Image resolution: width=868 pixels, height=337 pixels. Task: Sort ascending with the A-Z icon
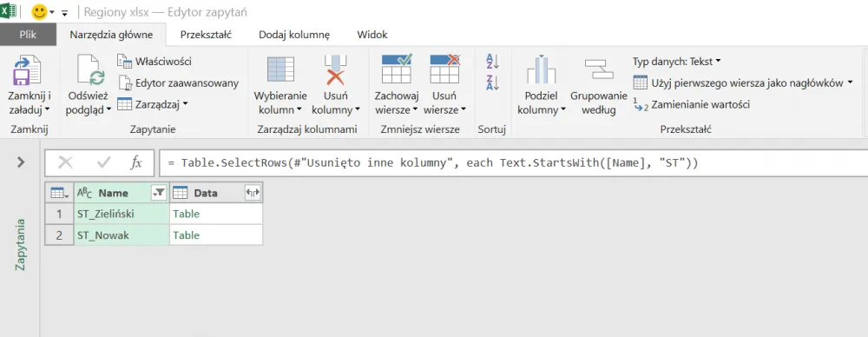click(x=492, y=61)
